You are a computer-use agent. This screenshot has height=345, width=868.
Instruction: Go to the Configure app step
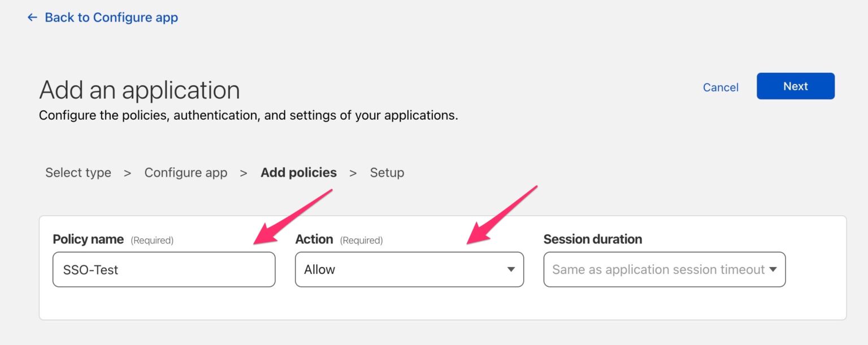pyautogui.click(x=186, y=172)
